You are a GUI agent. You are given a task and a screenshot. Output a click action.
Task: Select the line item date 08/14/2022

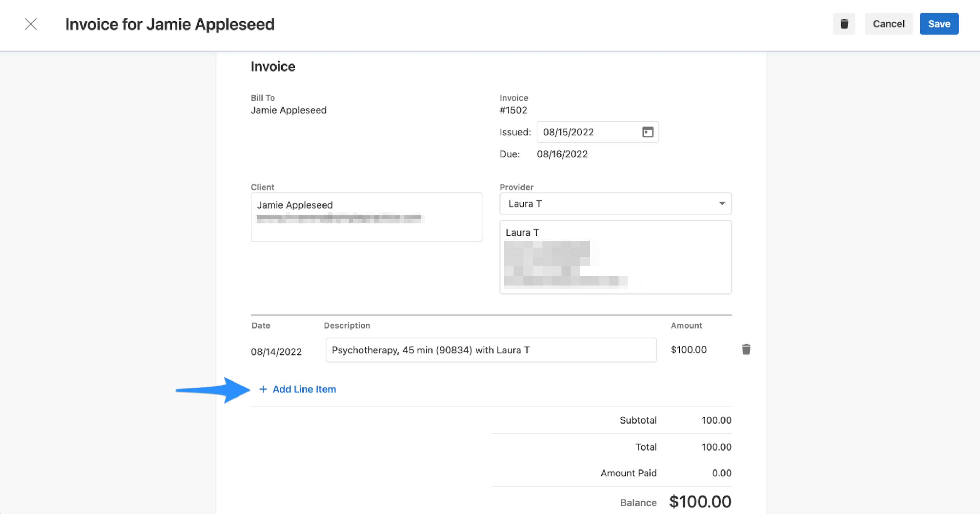[x=276, y=352]
